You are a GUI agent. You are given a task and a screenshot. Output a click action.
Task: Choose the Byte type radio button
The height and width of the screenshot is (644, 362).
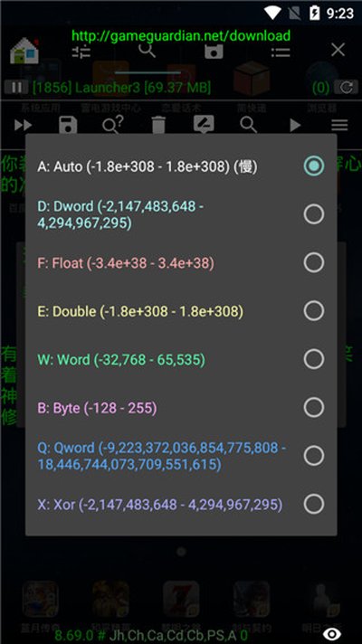pos(314,407)
